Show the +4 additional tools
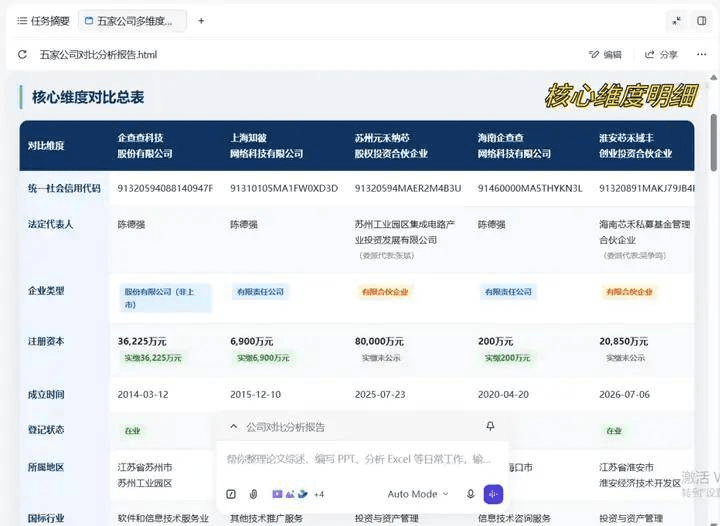 point(319,494)
